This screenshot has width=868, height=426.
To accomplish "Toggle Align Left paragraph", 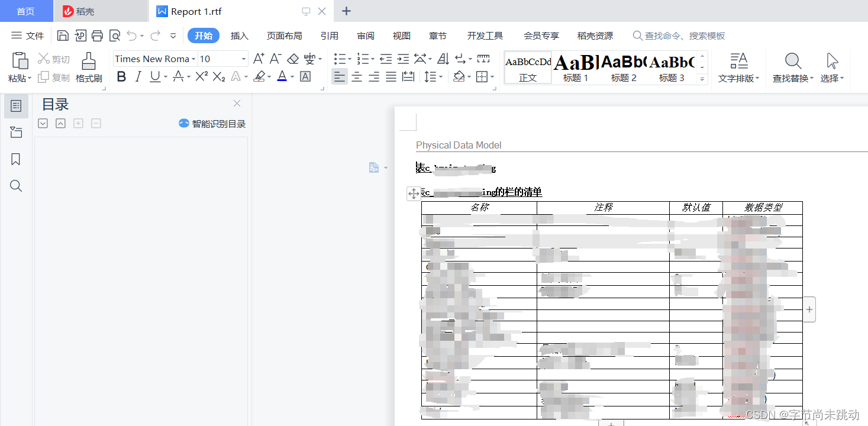I will (x=339, y=76).
